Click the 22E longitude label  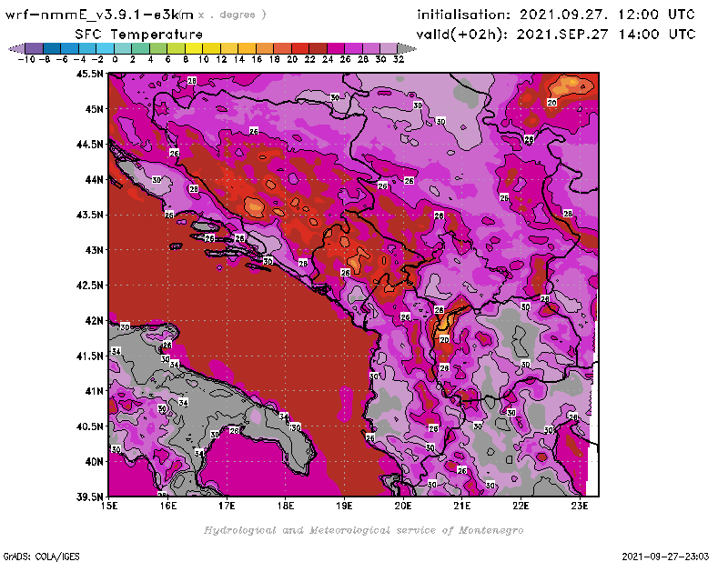click(x=521, y=506)
